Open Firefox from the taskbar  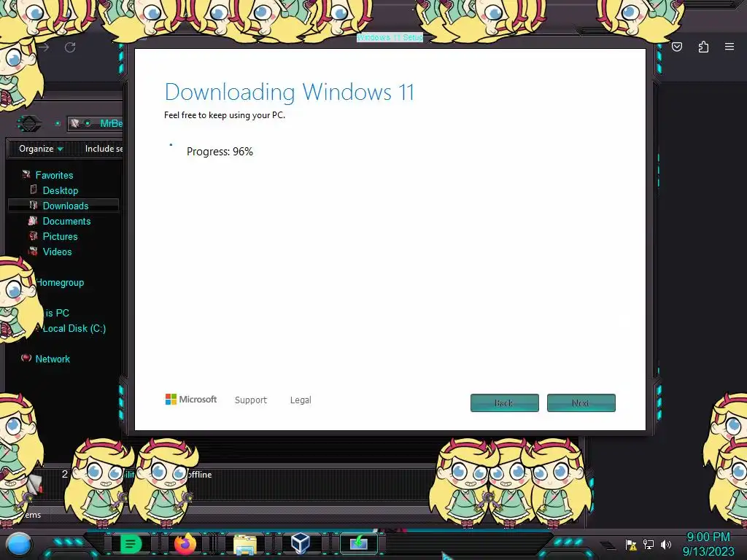(x=185, y=544)
